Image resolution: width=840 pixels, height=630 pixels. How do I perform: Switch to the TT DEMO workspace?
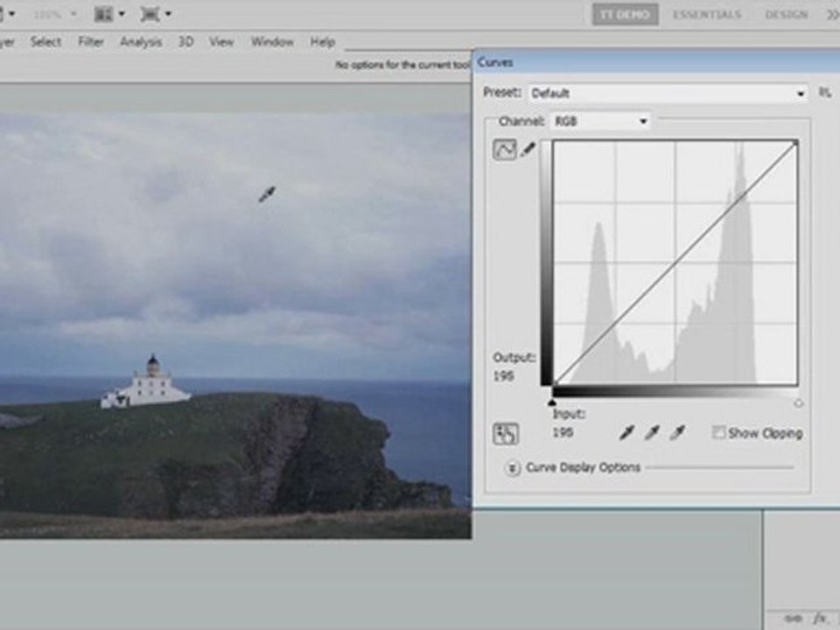click(x=625, y=15)
